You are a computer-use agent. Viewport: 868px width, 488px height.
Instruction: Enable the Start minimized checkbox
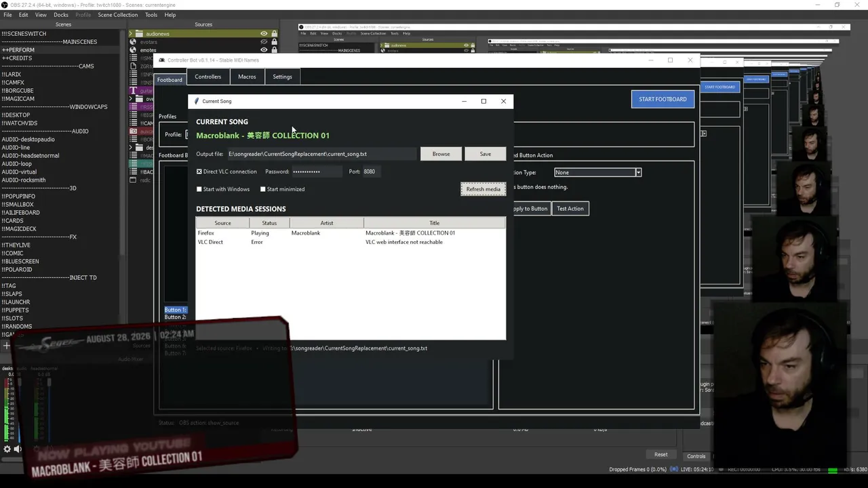263,189
